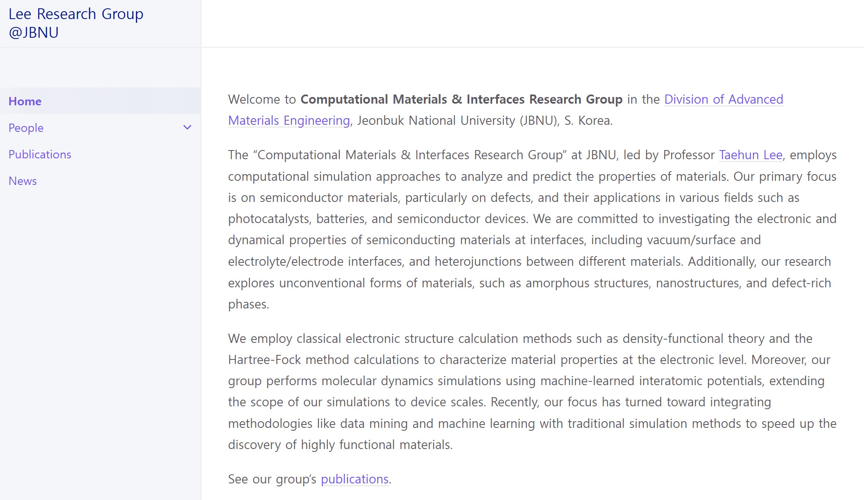Open the lowercase publications link in body text

click(355, 479)
